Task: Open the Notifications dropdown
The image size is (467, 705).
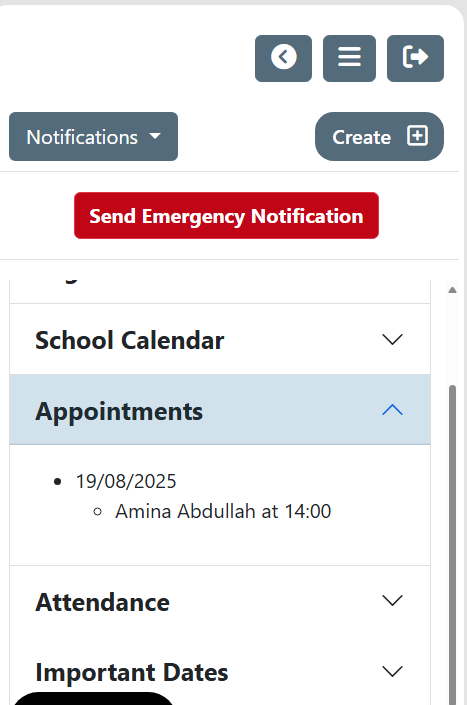Action: 93,137
